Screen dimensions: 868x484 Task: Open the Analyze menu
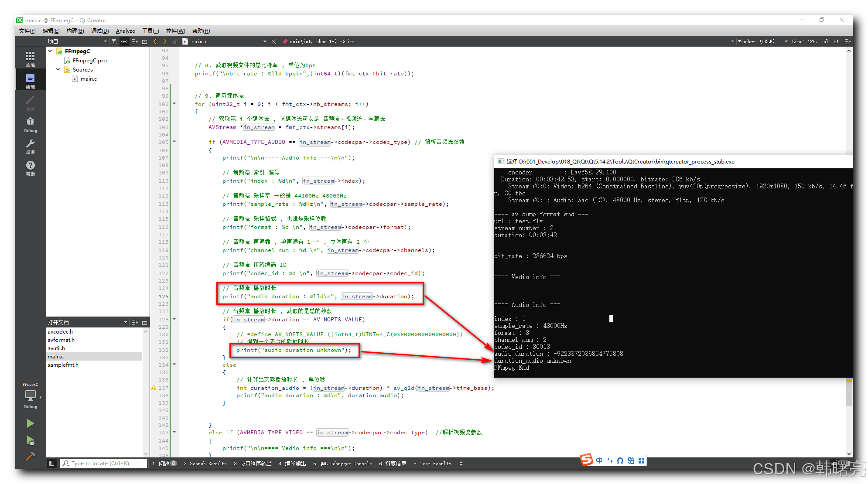tap(126, 31)
